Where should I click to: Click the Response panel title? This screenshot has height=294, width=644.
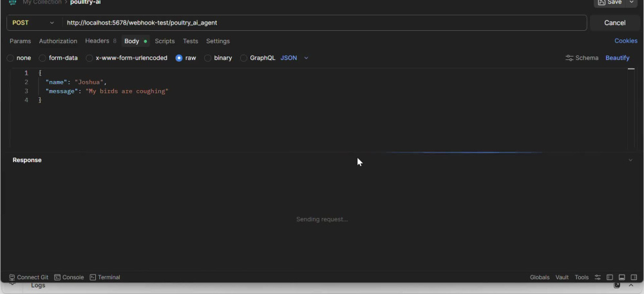(x=27, y=160)
